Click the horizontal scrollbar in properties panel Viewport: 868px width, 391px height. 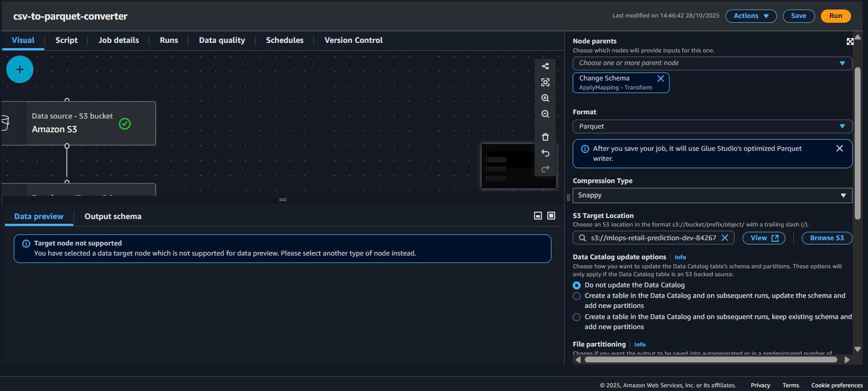point(710,360)
